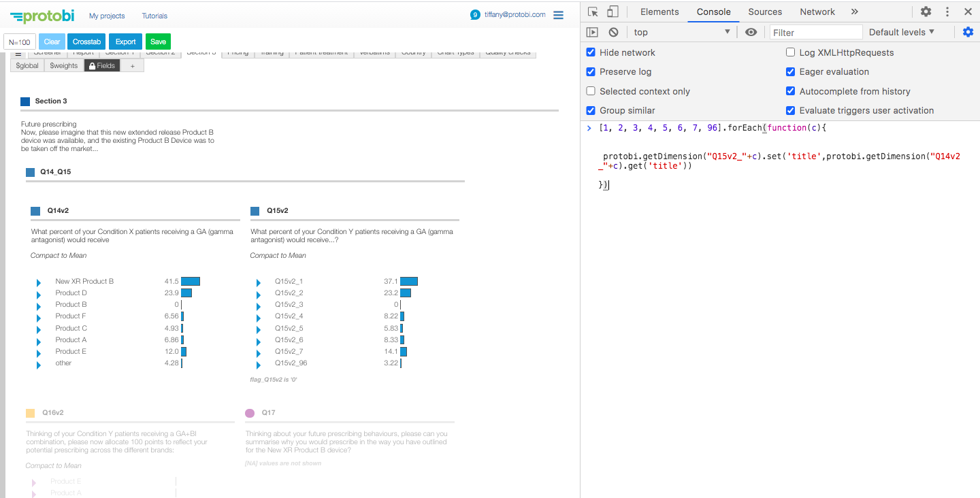The width and height of the screenshot is (980, 498).
Task: Clear the console with the no-entry icon
Action: click(613, 31)
